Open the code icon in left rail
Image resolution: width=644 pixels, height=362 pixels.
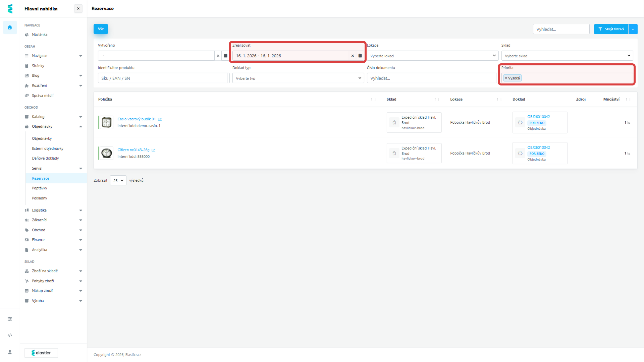(x=10, y=335)
